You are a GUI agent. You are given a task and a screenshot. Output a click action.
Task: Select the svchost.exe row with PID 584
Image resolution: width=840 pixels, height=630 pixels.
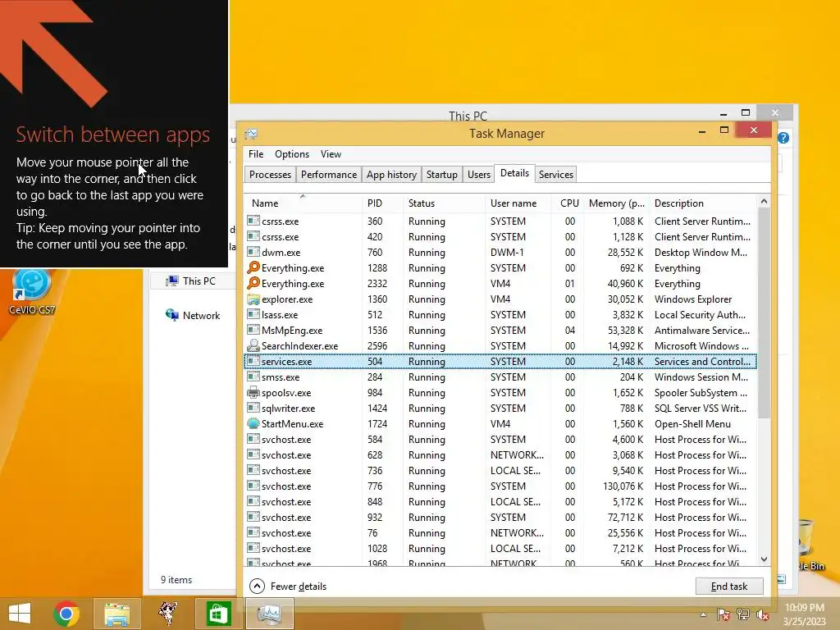point(500,439)
